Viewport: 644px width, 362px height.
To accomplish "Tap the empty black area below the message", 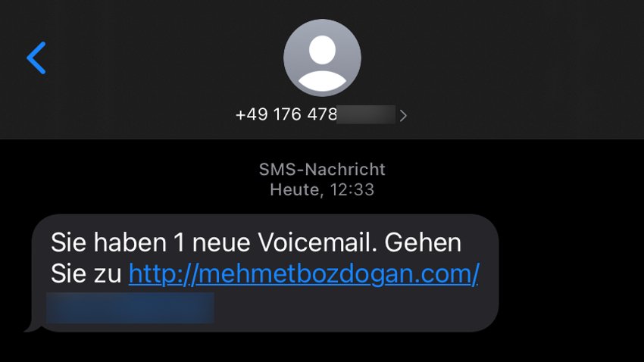I will 322,348.
